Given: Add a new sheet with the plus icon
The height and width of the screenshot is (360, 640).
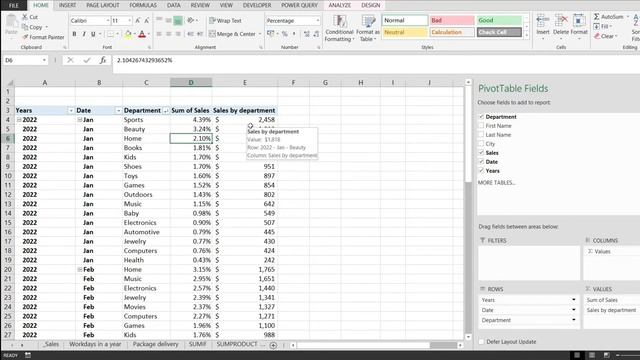Looking at the screenshot, I should point(273,345).
